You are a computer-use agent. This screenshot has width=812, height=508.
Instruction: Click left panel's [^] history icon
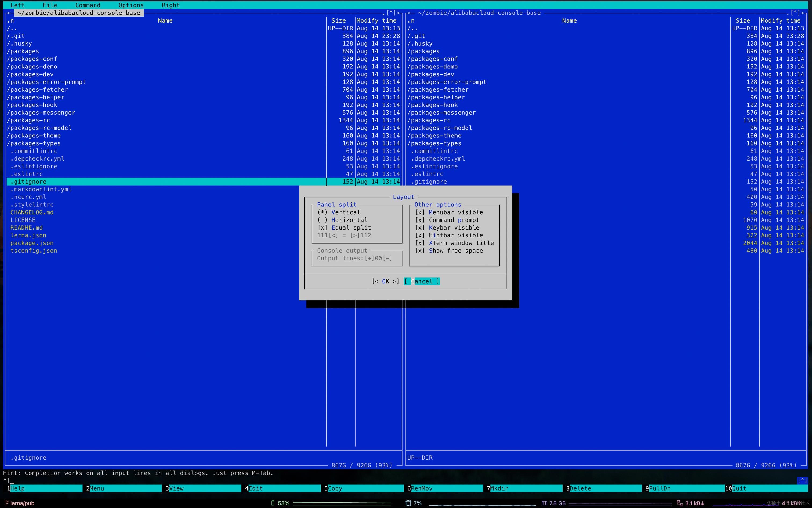tap(391, 13)
